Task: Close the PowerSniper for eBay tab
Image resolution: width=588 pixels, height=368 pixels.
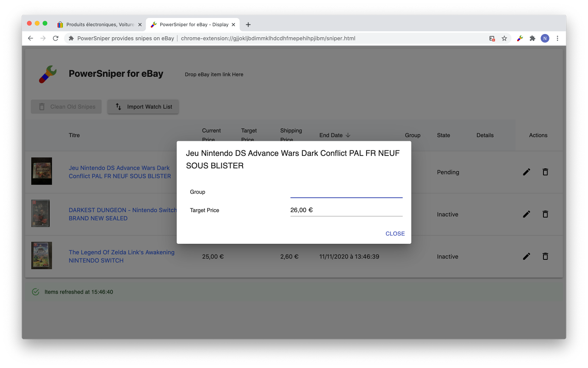Action: 233,24
